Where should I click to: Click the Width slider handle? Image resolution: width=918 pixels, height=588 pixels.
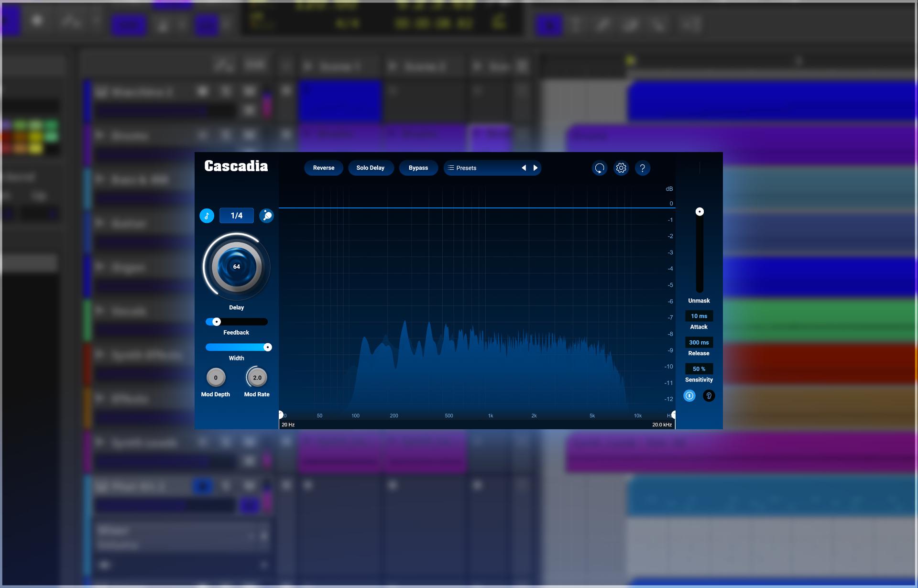[x=268, y=347]
